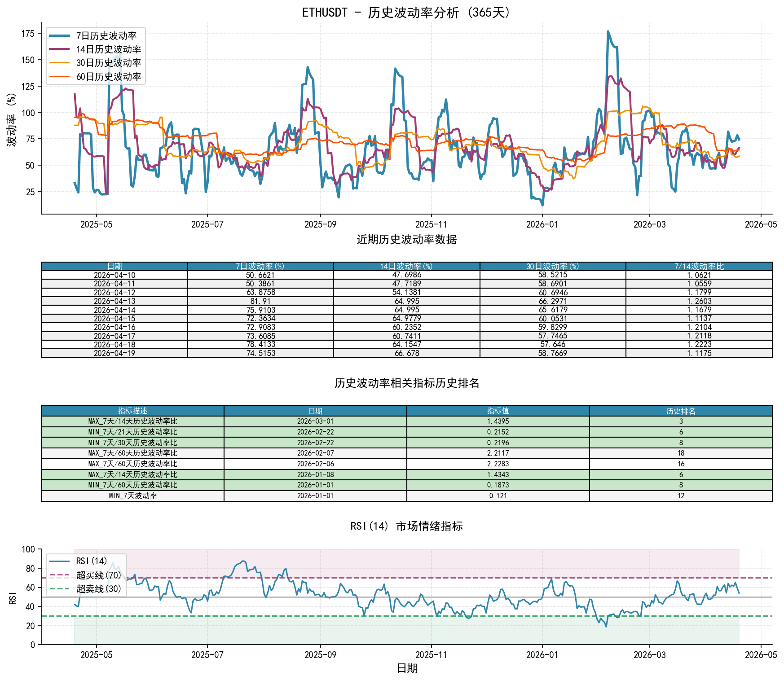Click the 日期 header in volatility data table
The image size is (784, 680).
pos(115,267)
